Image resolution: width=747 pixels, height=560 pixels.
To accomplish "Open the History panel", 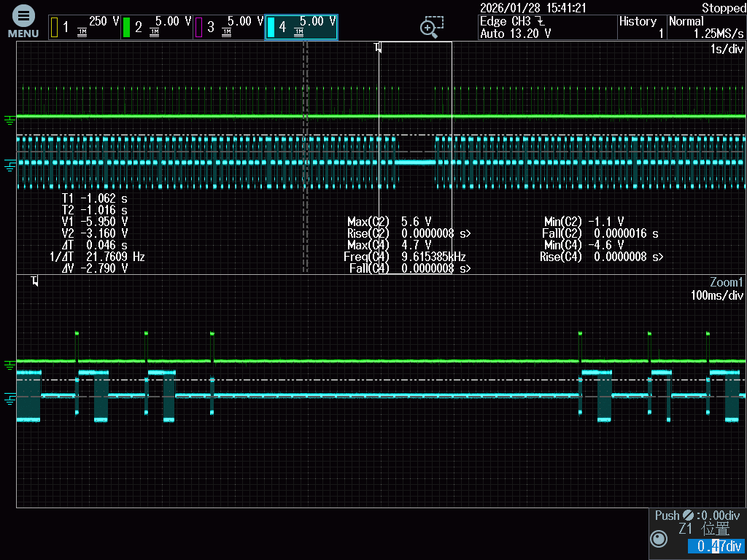I will [642, 27].
